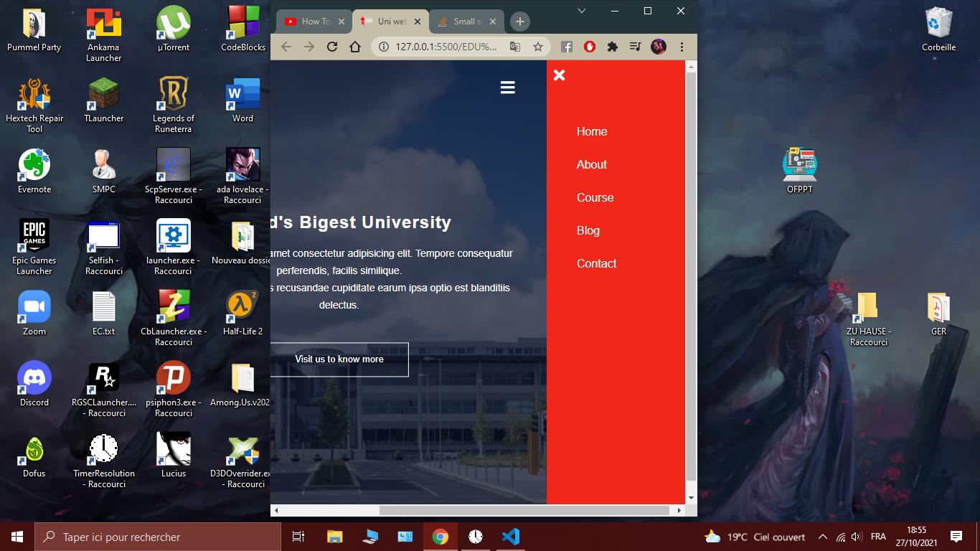Open Task View on taskbar
The width and height of the screenshot is (980, 551).
click(x=298, y=537)
